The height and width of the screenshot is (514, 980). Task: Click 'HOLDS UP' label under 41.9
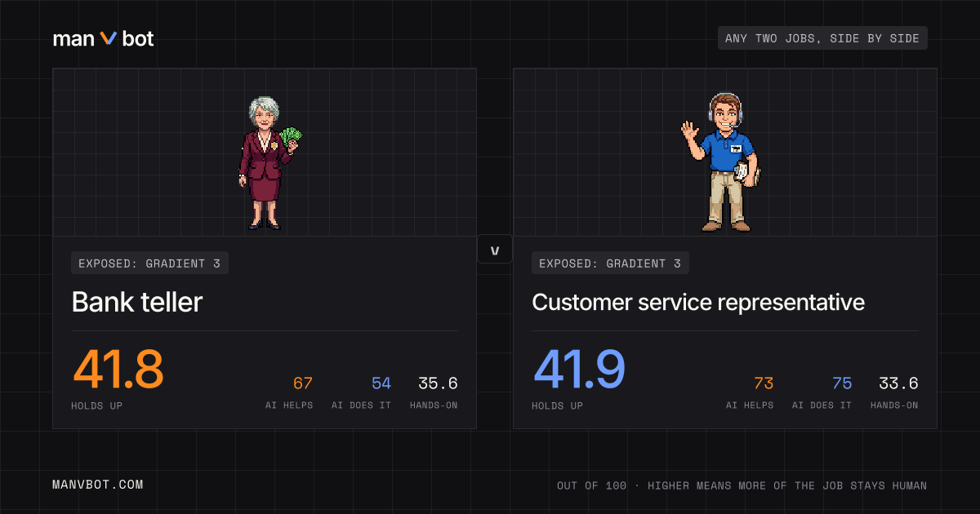[x=558, y=405]
